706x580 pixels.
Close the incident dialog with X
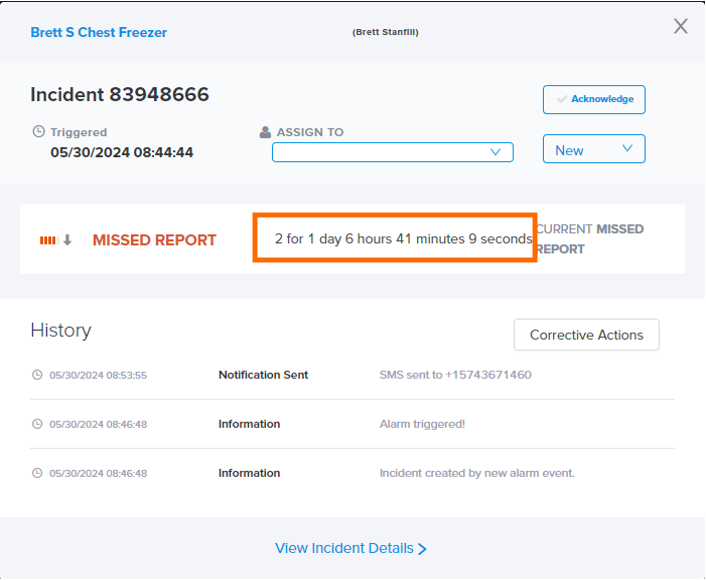coord(680,26)
